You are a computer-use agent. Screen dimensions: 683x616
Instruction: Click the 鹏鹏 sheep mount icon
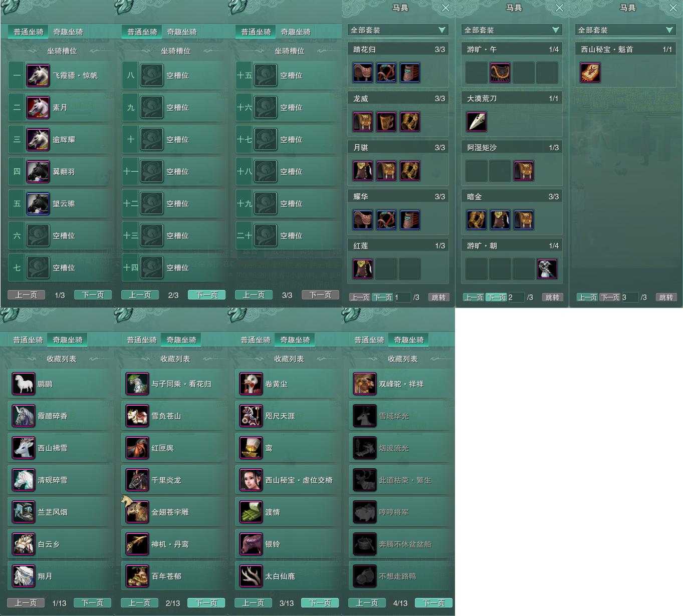(x=23, y=384)
